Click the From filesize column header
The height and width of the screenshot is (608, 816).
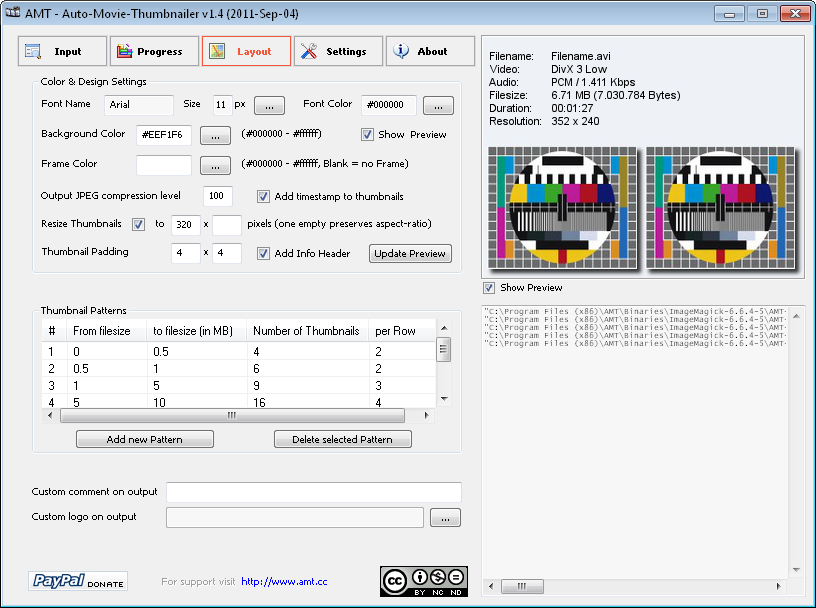107,331
